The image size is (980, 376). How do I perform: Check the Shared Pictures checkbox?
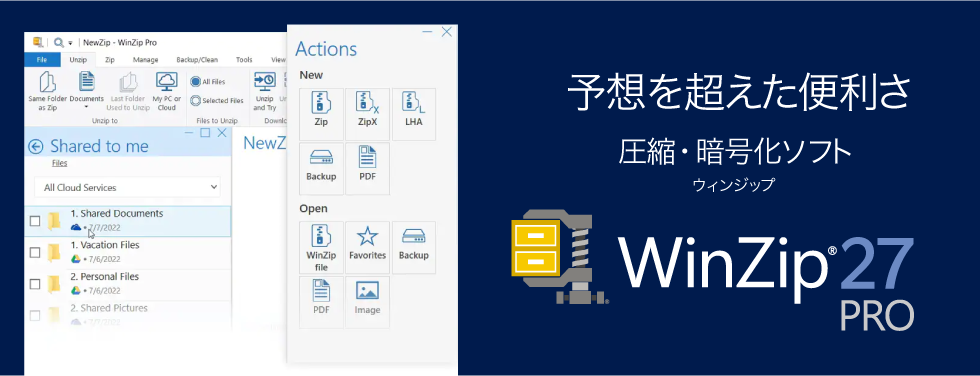(x=35, y=316)
